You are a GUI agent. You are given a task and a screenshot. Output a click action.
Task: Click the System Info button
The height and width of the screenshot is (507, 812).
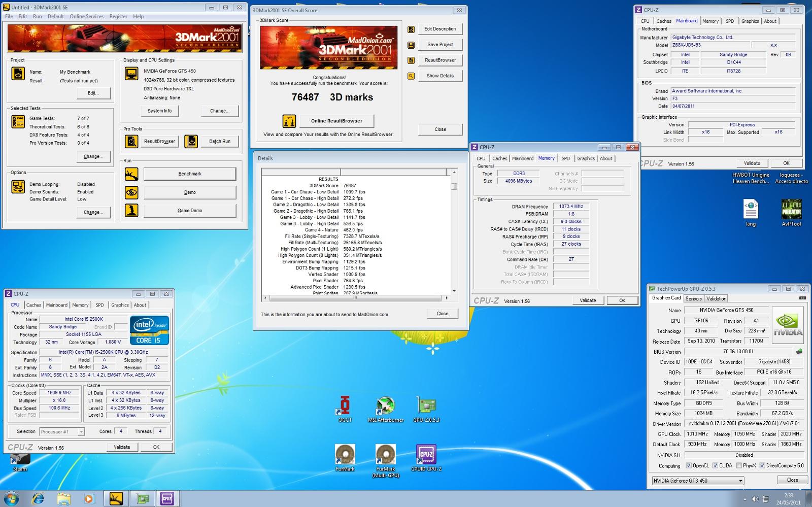click(x=159, y=111)
